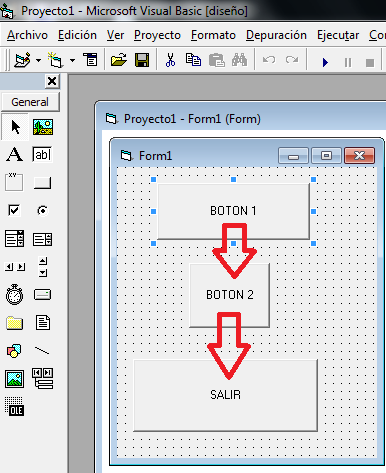Click the Paste toolbar icon

(x=217, y=60)
